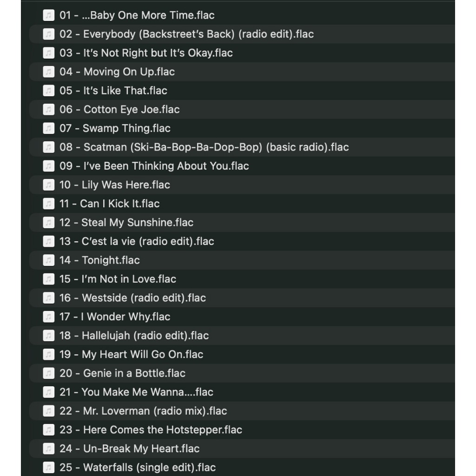This screenshot has height=476, width=476.
Task: Select the file It's Not Right but It's Okay
Action: [x=242, y=53]
